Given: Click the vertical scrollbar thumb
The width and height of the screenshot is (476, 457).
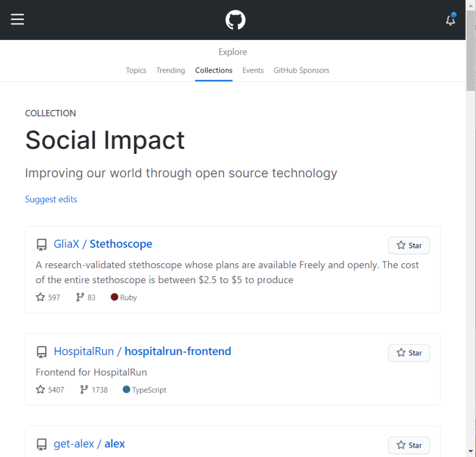Looking at the screenshot, I should click(471, 50).
